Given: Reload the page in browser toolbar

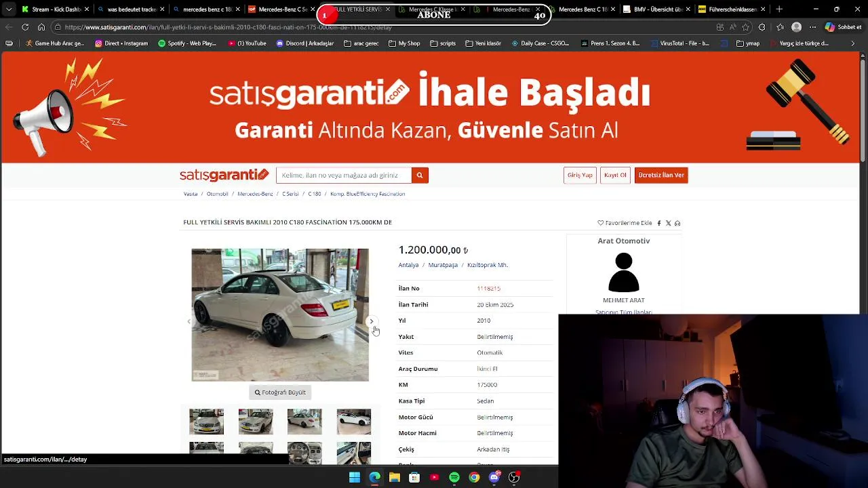Looking at the screenshot, I should tap(25, 27).
